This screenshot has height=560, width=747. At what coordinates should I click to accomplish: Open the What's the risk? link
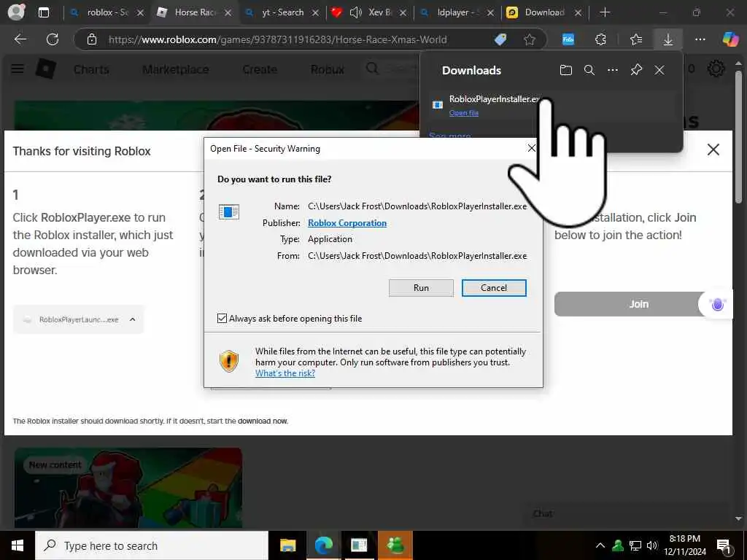tap(285, 373)
